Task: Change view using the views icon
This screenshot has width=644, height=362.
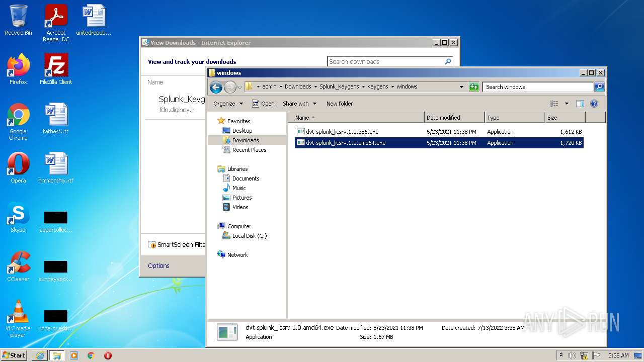Action: pyautogui.click(x=554, y=104)
